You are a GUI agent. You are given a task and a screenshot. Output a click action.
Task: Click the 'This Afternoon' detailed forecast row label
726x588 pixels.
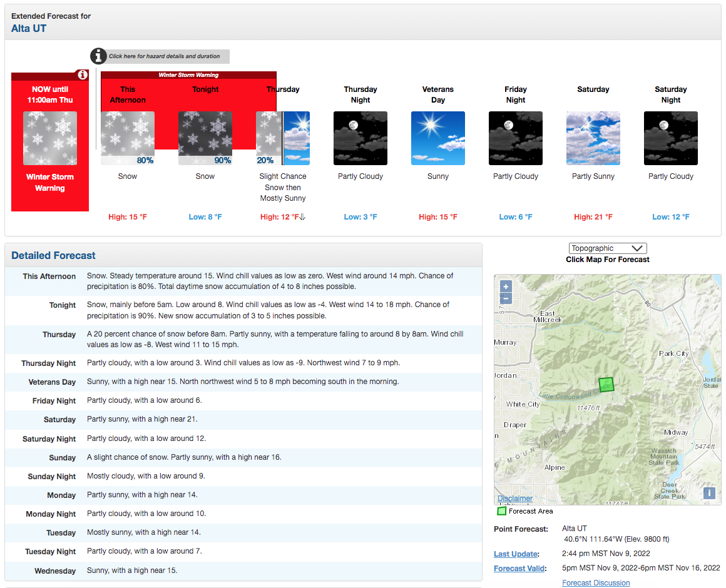[49, 276]
